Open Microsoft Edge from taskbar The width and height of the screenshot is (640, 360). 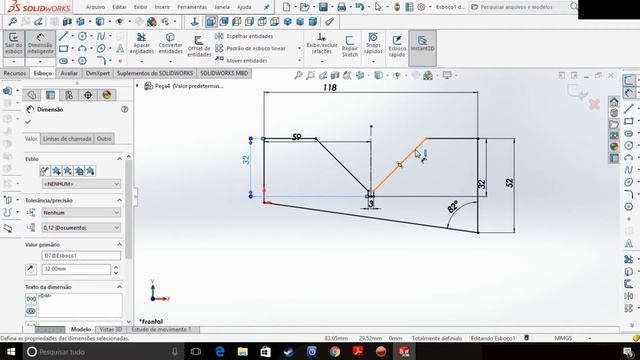coord(220,351)
